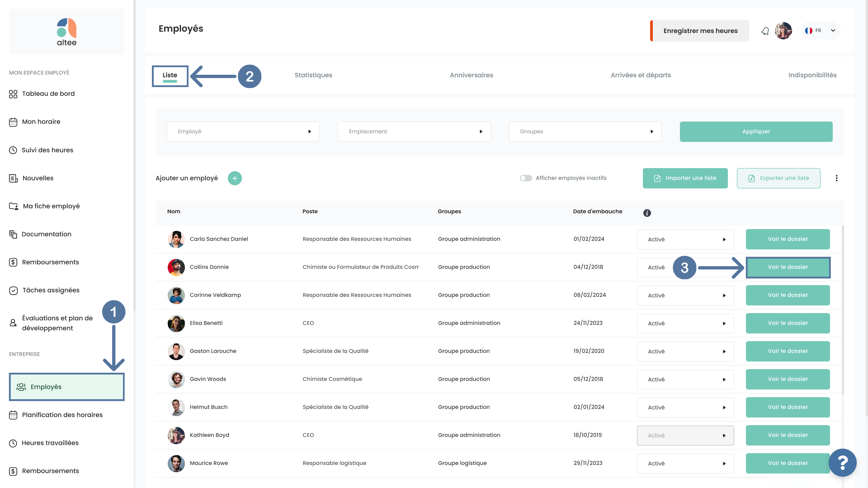The width and height of the screenshot is (868, 488).
Task: Open Remboursements dollar icon under Entreprise
Action: pos(13,471)
